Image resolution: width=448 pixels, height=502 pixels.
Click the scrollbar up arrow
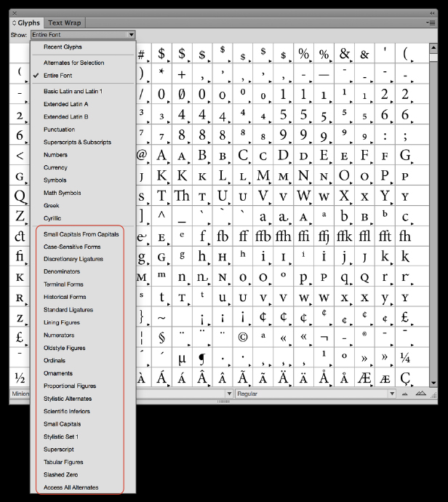[x=433, y=48]
